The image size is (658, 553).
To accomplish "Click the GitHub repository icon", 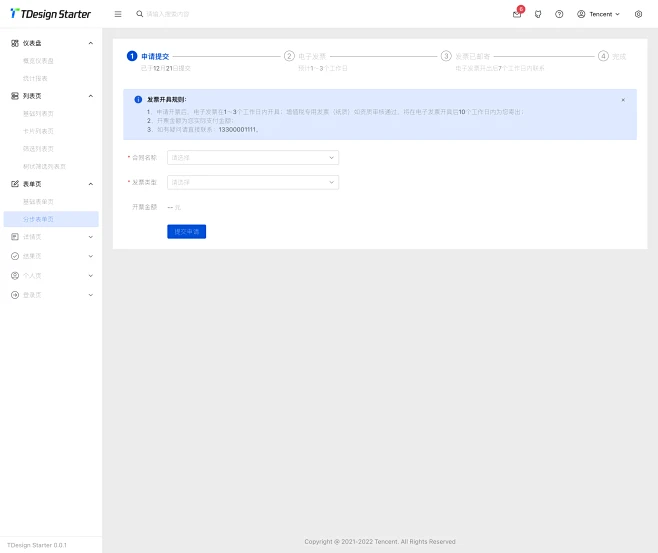I will (x=538, y=14).
